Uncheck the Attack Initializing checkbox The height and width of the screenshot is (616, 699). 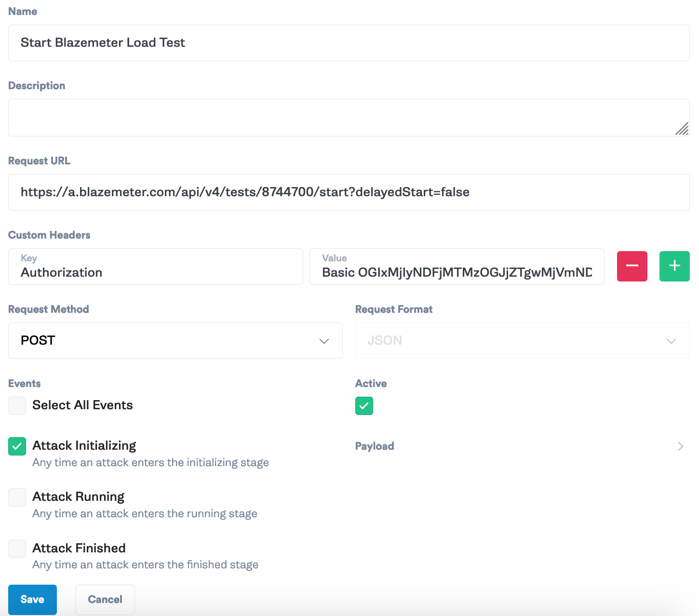tap(17, 446)
